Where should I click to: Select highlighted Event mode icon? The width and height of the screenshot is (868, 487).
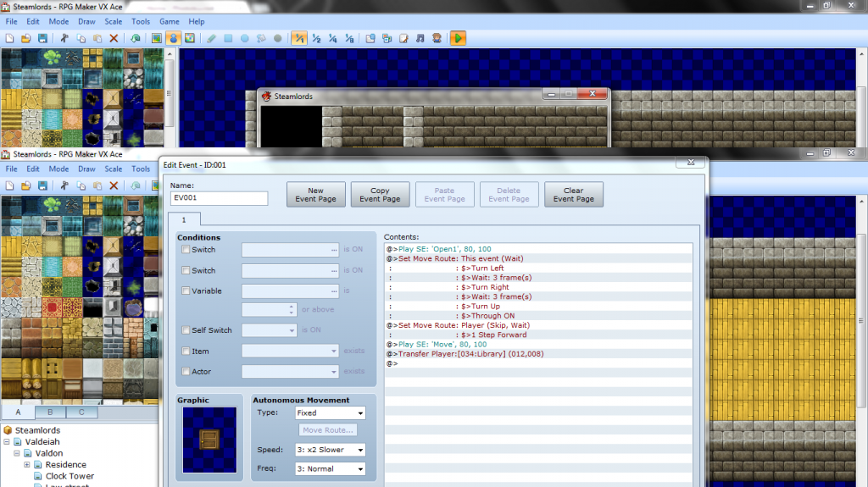pos(173,38)
